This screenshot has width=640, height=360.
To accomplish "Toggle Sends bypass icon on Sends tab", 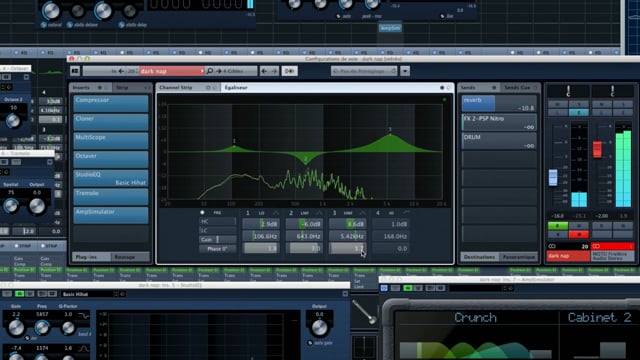I will point(494,87).
